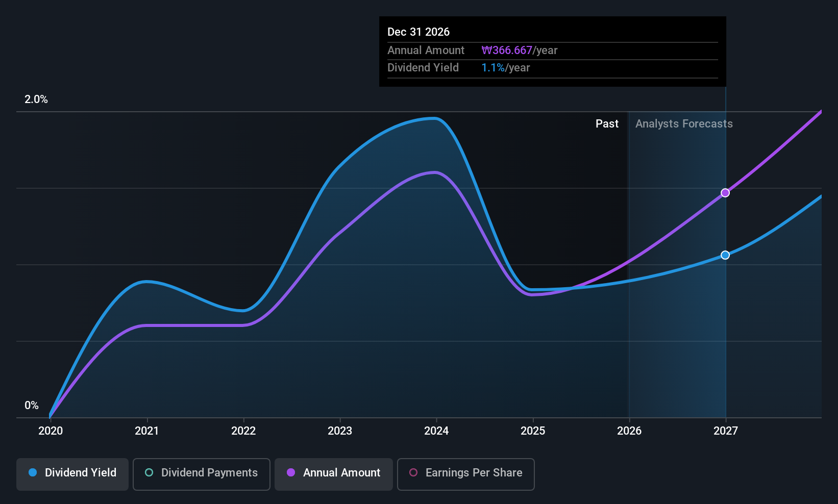Click the 2020 x-axis label
Viewport: 838px width, 504px height.
[51, 431]
